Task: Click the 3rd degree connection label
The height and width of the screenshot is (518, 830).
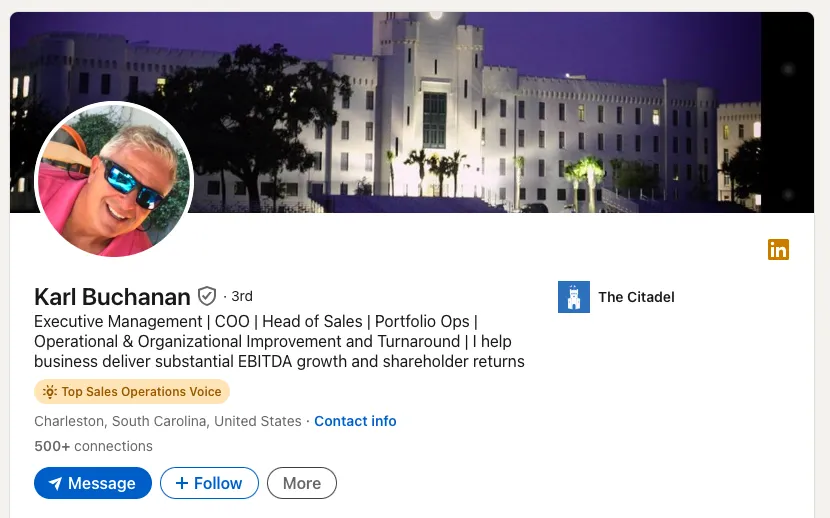Action: click(242, 296)
